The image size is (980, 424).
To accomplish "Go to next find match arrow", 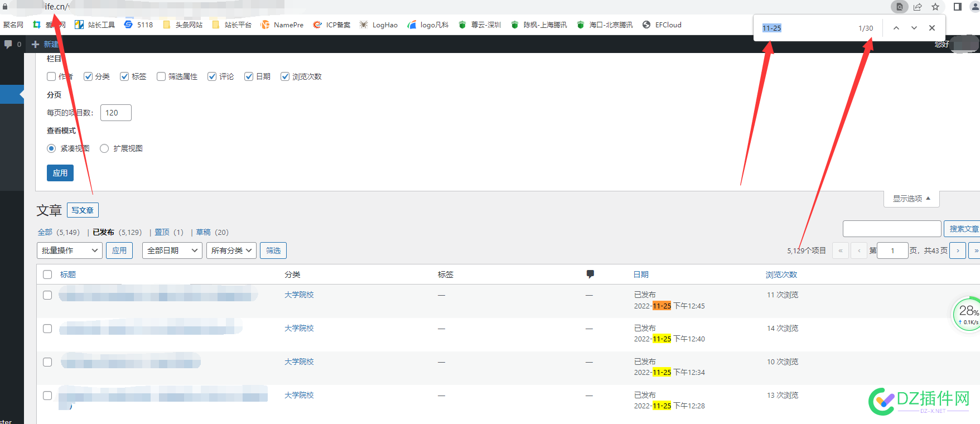I will click(914, 28).
